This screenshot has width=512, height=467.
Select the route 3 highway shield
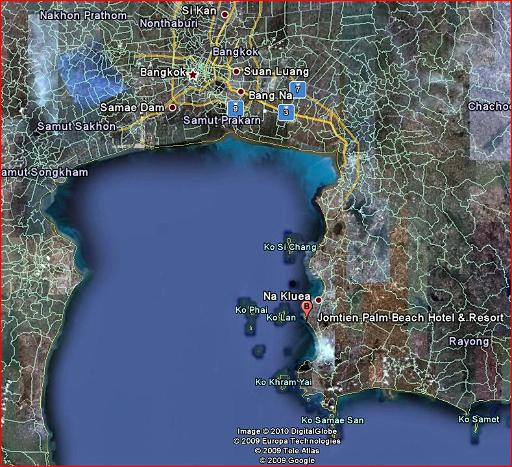[x=286, y=112]
